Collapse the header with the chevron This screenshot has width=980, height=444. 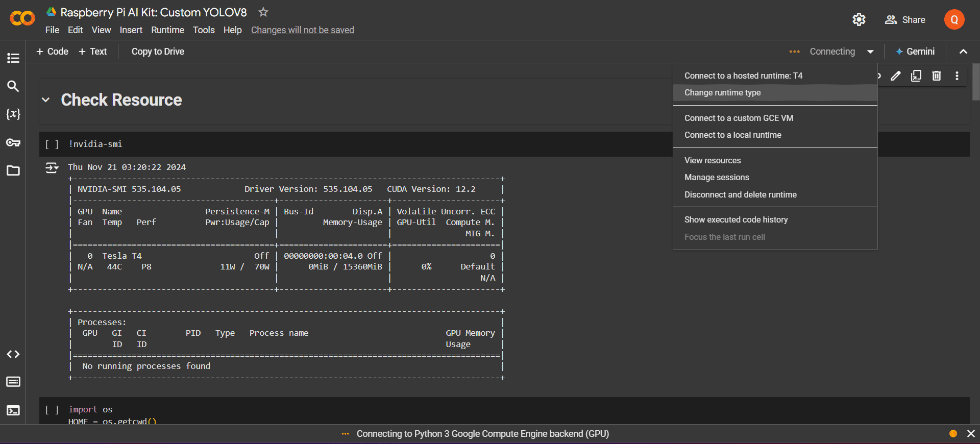tap(963, 52)
